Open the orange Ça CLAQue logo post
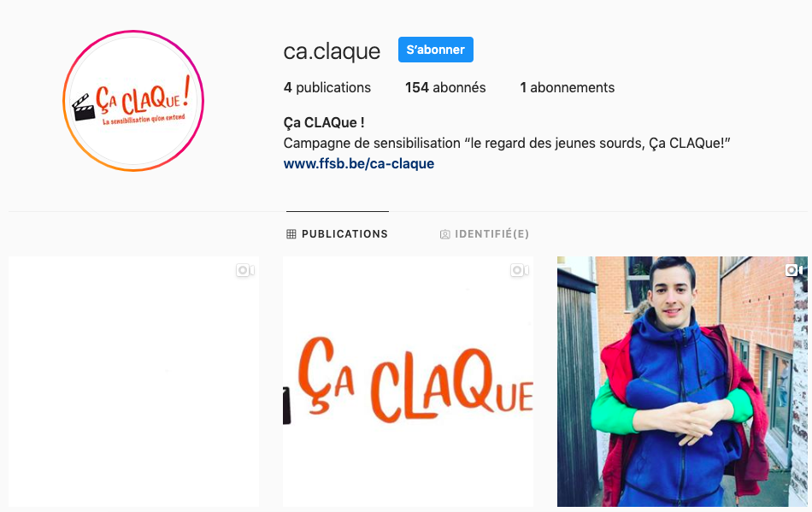Viewport: 812px width, 512px height. click(x=408, y=381)
